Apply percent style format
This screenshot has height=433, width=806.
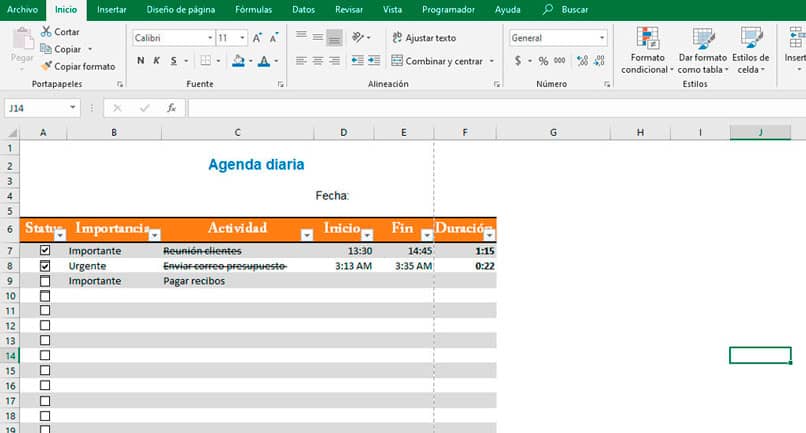[543, 61]
